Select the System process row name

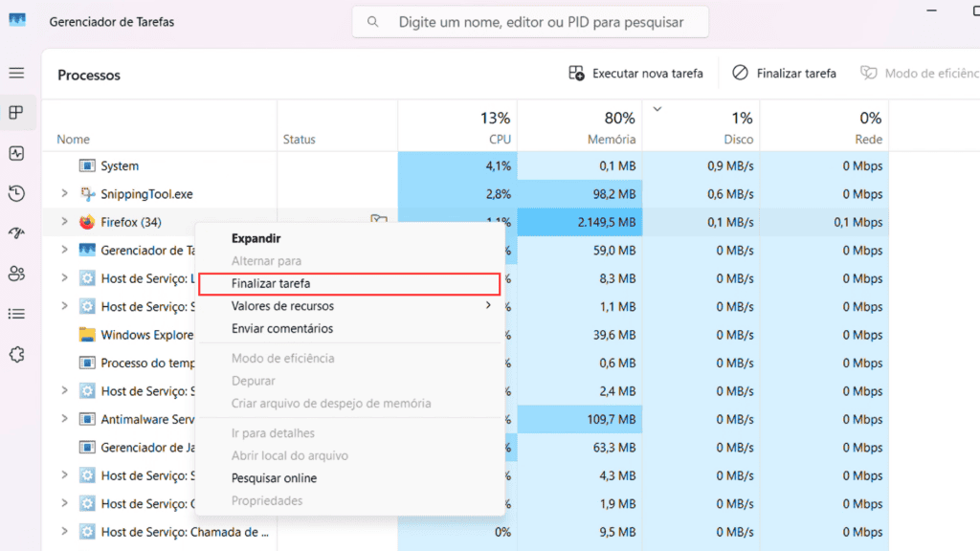tap(120, 165)
